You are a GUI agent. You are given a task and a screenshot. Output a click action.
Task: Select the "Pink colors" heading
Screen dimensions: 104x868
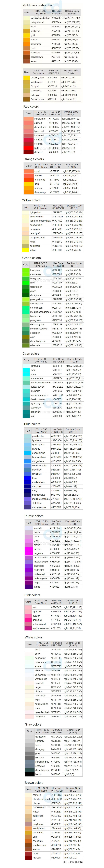(32, 595)
